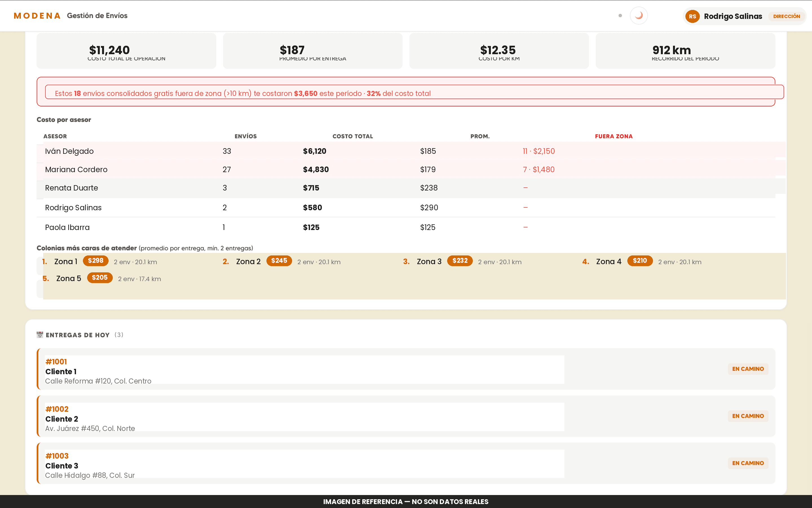This screenshot has height=508, width=812.
Task: Click the $245 badge for Zona 2
Action: [x=279, y=261]
